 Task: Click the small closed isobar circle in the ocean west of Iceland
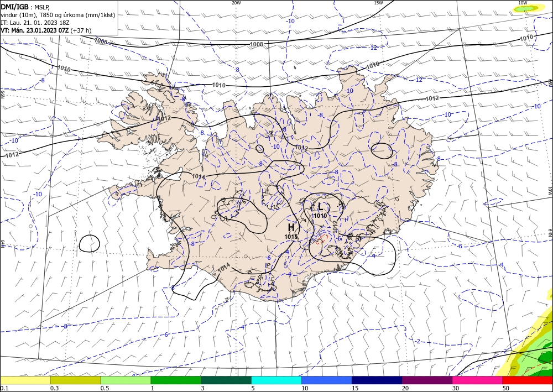tap(90, 243)
